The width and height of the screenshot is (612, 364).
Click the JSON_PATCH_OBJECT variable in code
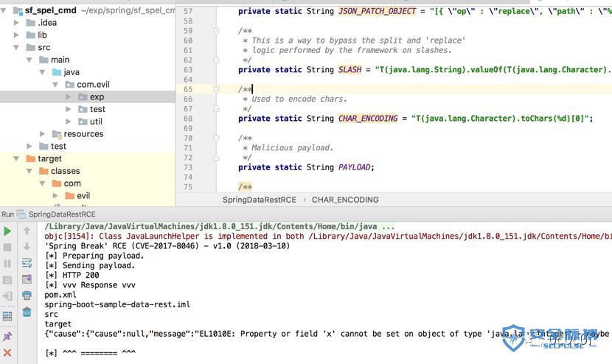[377, 11]
